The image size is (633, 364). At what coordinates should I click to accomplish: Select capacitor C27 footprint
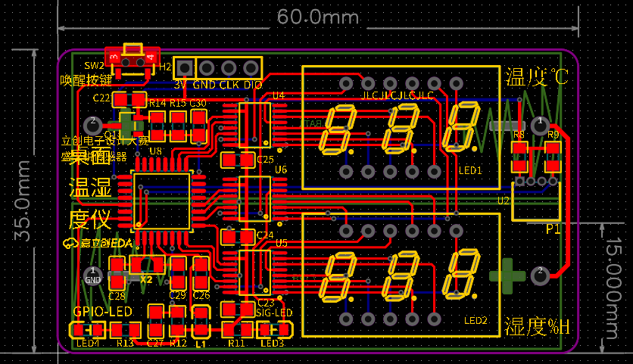click(x=155, y=321)
